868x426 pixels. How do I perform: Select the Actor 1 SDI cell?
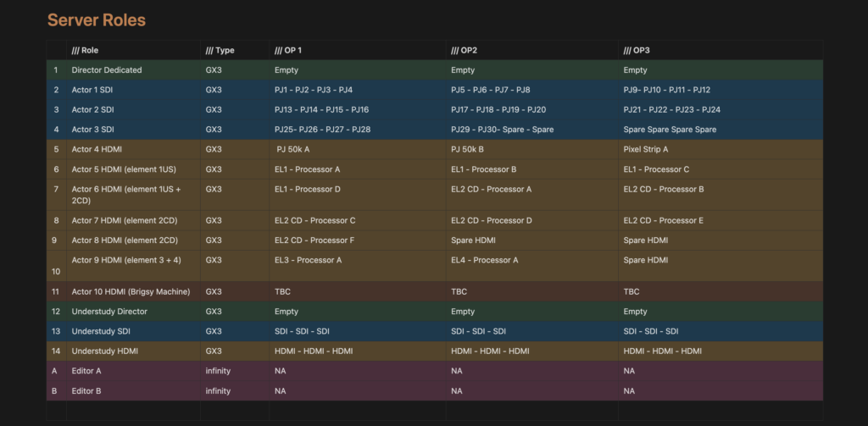(133, 90)
